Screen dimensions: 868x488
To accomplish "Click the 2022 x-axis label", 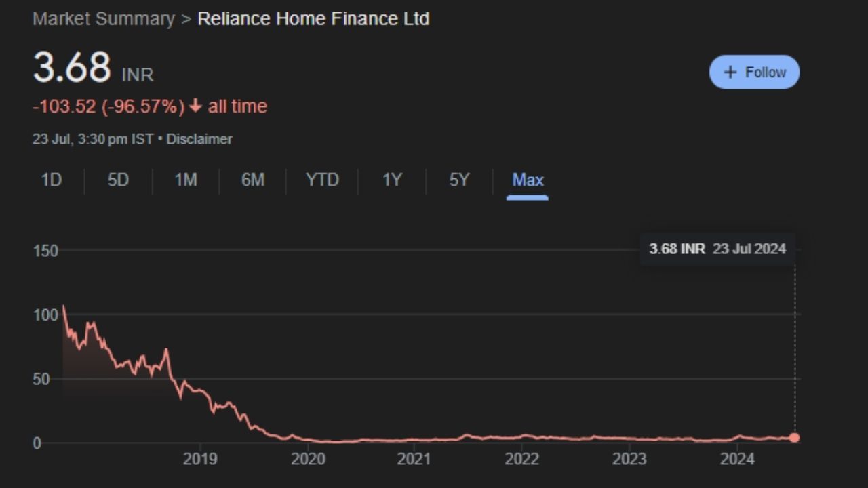I will (x=522, y=459).
